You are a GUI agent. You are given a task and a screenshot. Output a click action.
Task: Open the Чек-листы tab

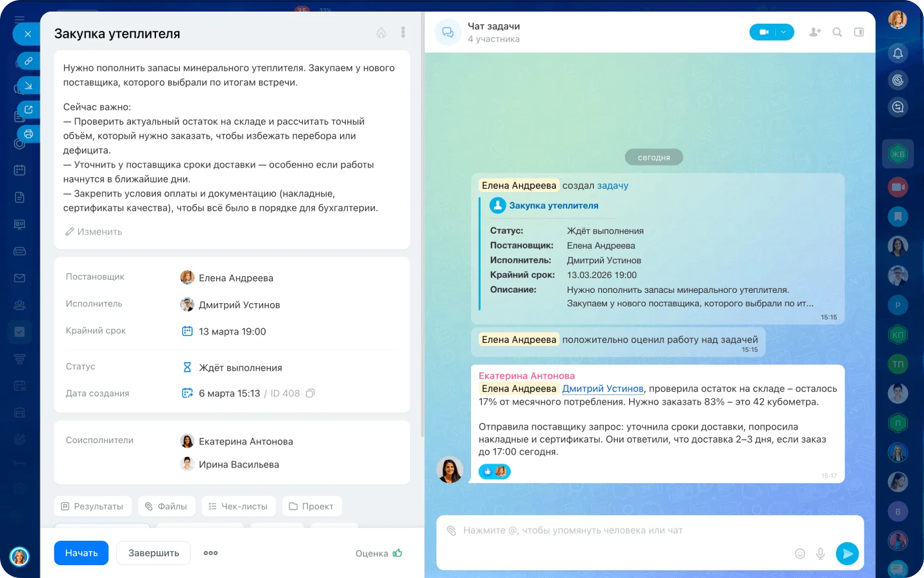click(238, 506)
